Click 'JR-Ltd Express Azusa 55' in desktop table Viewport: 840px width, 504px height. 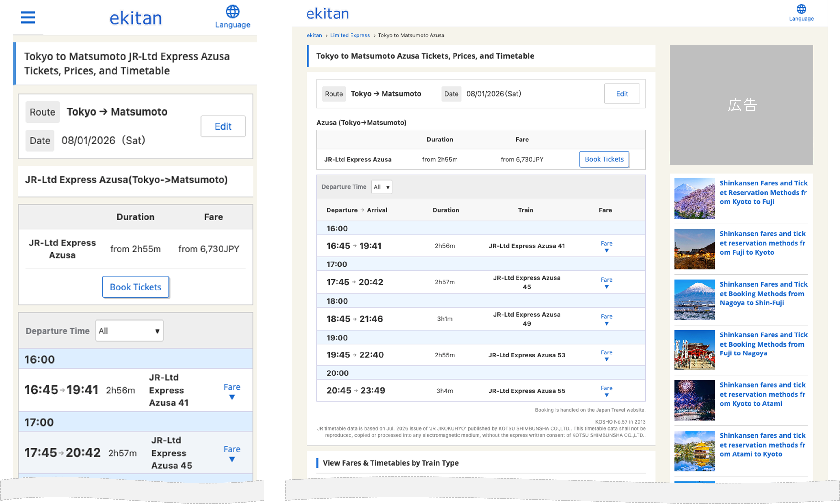(527, 391)
